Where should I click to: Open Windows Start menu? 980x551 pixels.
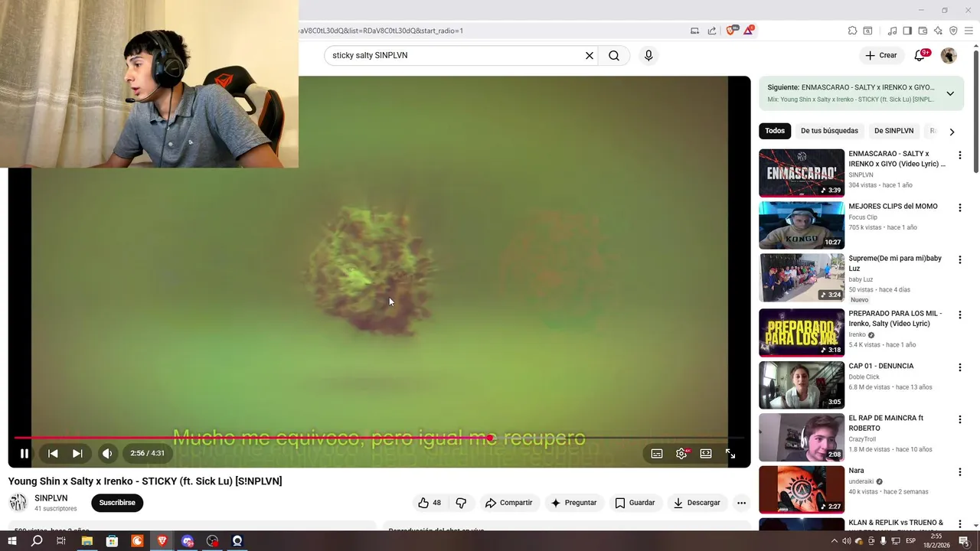11,541
